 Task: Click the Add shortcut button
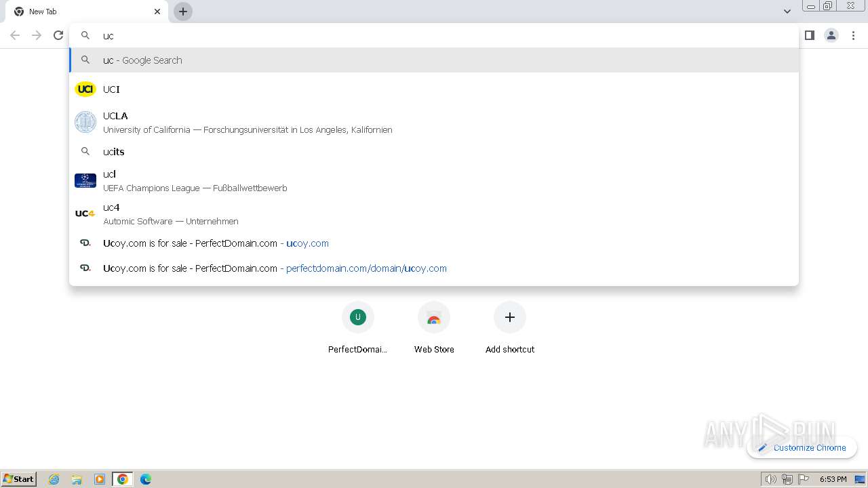pyautogui.click(x=510, y=328)
